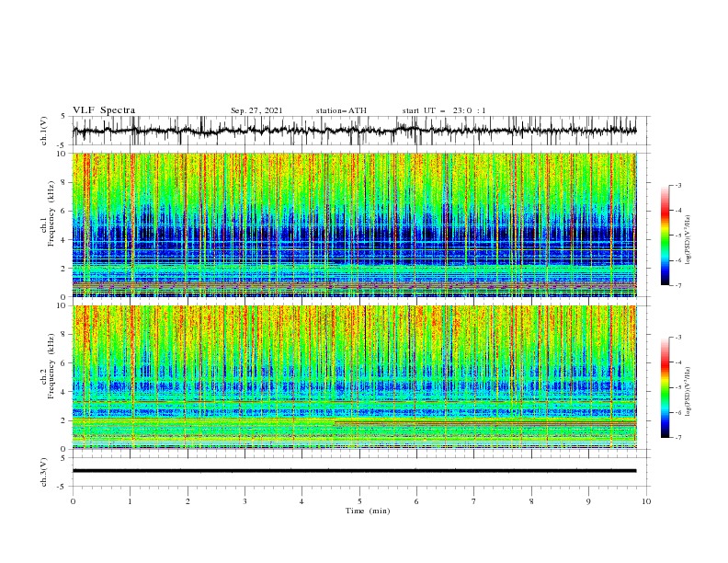Click the "-3" tick on ch.1 colorbar

tap(677, 186)
